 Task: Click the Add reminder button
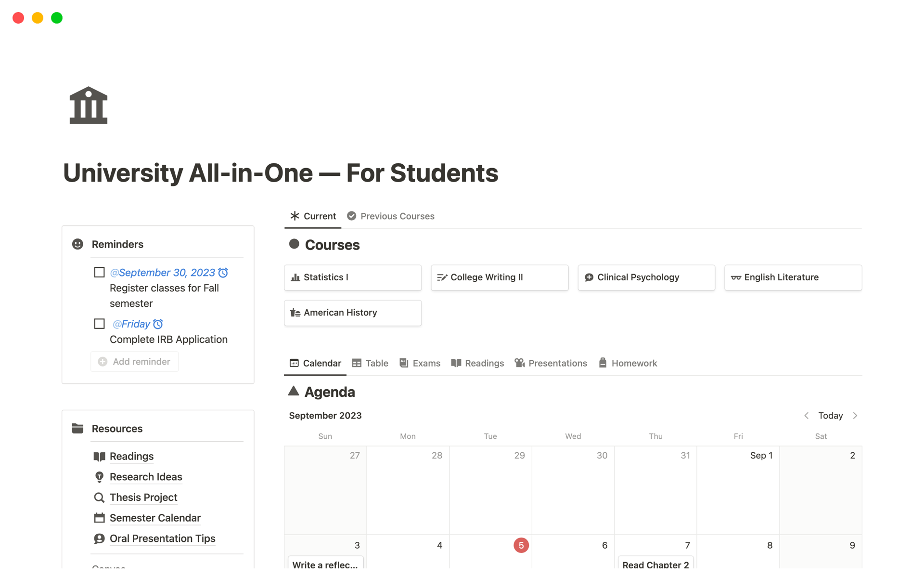click(134, 361)
